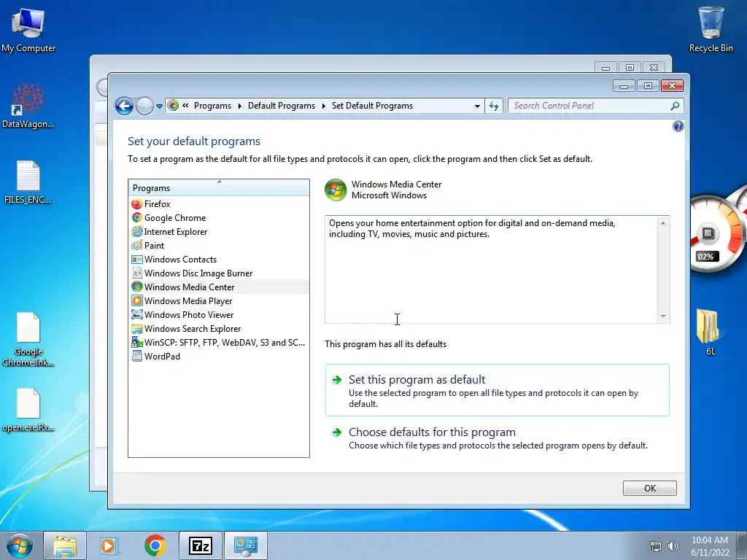This screenshot has width=747, height=560.
Task: Pick Paint in the programs list
Action: 219,245
